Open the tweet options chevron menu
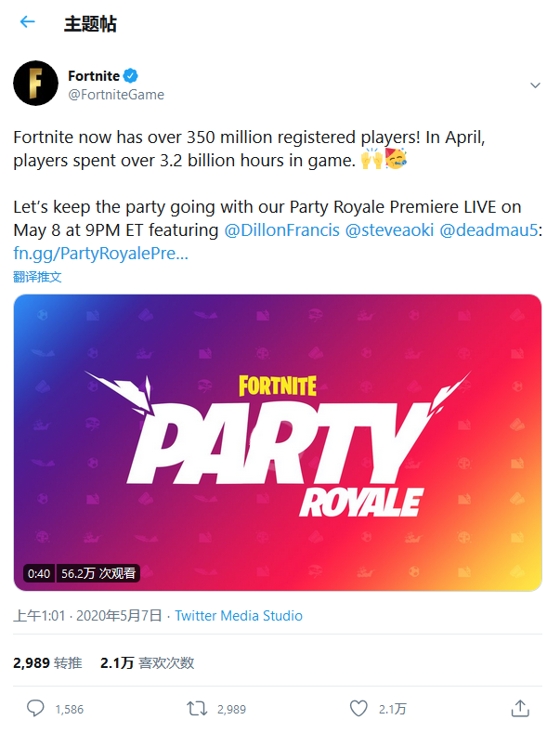The width and height of the screenshot is (560, 733). tap(535, 85)
